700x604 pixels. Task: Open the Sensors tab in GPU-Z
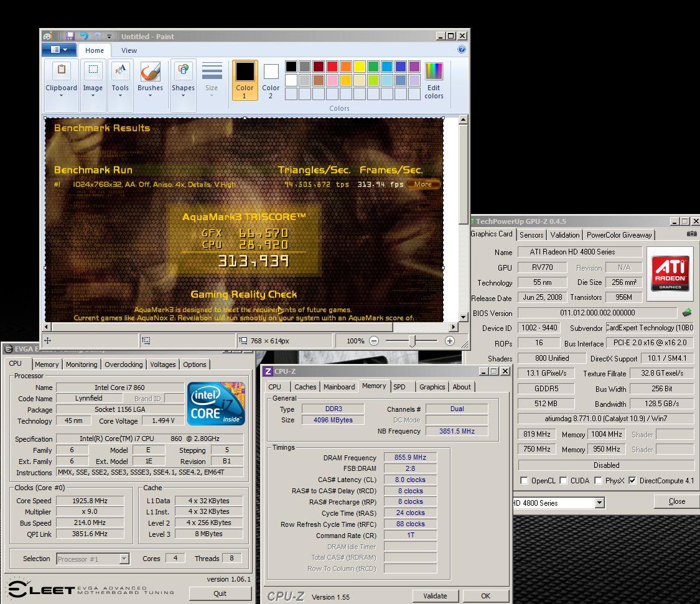point(531,235)
